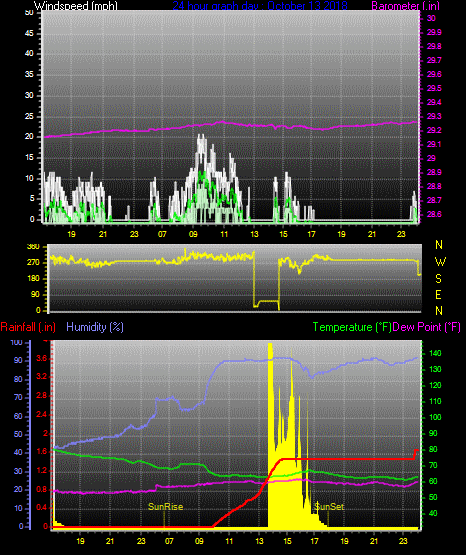Click the Windspeed (mph) axis title
Viewport: 466px width, 555px height.
click(76, 6)
